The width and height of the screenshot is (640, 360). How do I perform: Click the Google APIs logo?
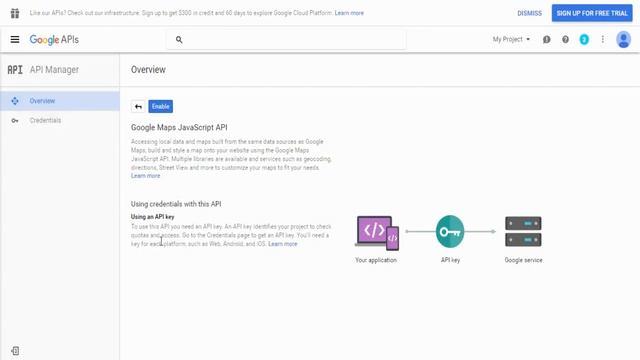click(x=54, y=40)
